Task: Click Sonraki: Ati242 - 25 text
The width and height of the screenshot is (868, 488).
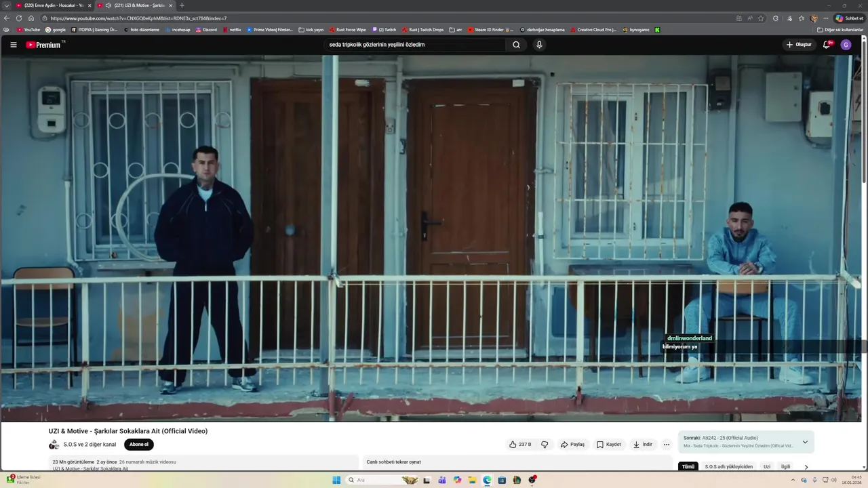Action: (720, 438)
